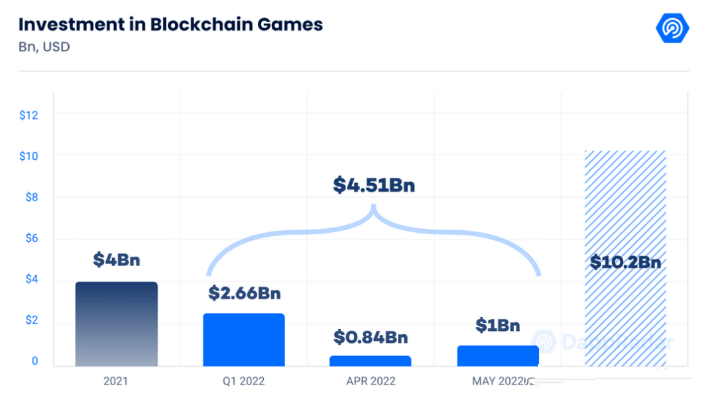Click the $2.66Bn value label
Image resolution: width=708 pixels, height=397 pixels.
[x=244, y=293]
